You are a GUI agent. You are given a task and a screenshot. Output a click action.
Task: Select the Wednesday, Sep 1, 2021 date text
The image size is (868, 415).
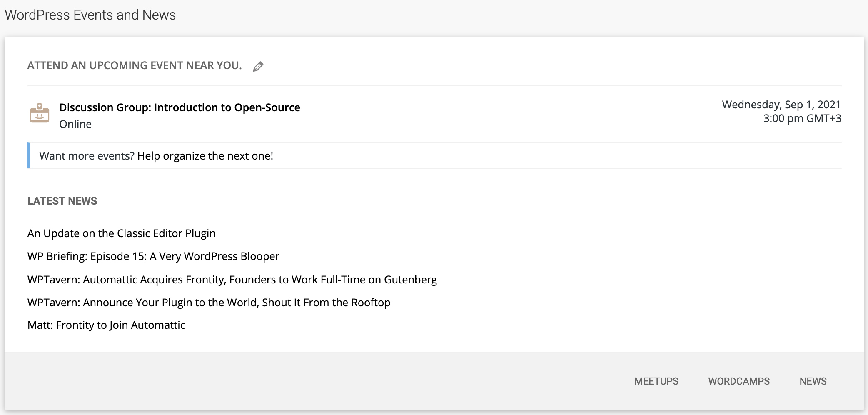[x=781, y=105]
